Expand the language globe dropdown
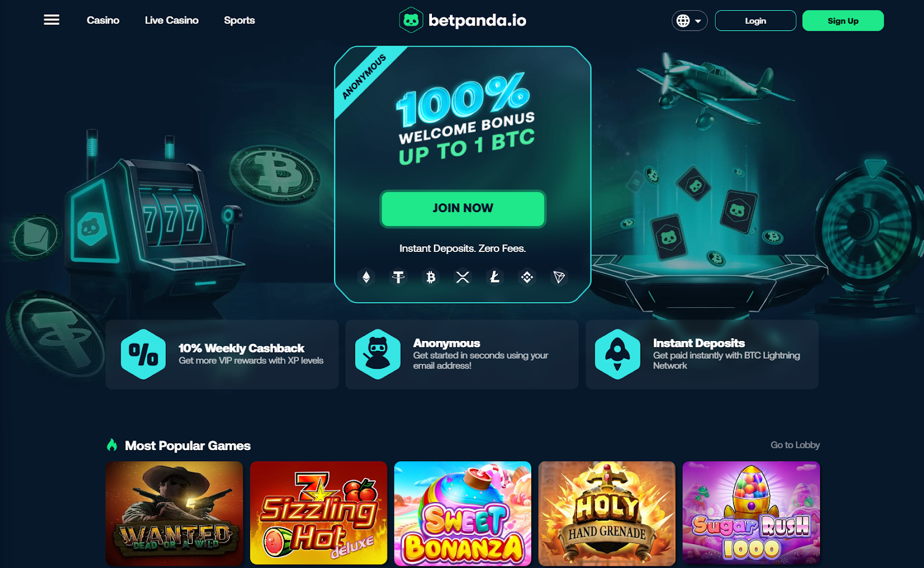Viewport: 924px width, 568px height. click(x=690, y=21)
